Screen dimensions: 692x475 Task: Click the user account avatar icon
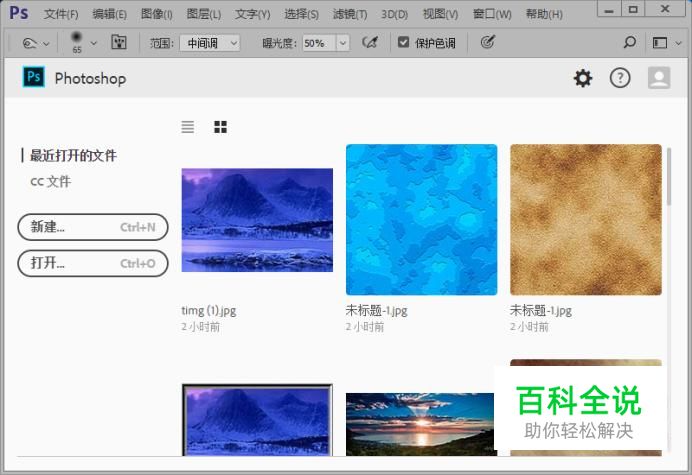[659, 78]
